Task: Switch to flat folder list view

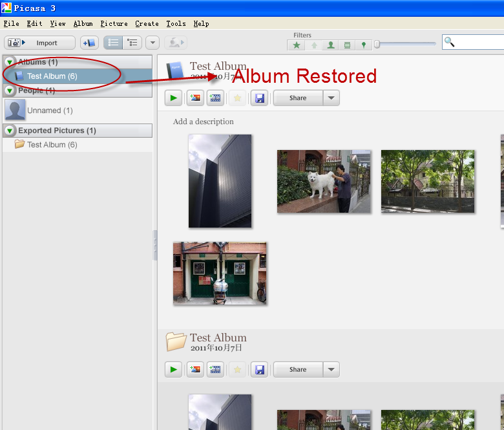Action: [x=113, y=43]
